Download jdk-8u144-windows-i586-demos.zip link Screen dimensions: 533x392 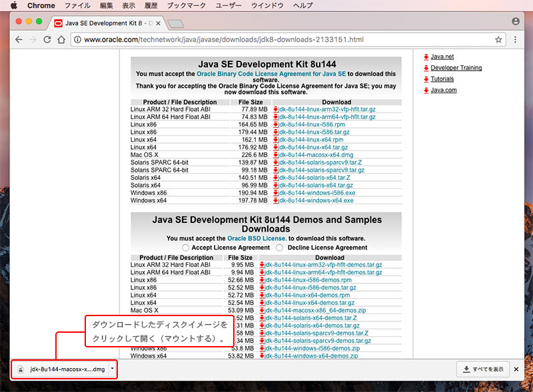click(312, 348)
